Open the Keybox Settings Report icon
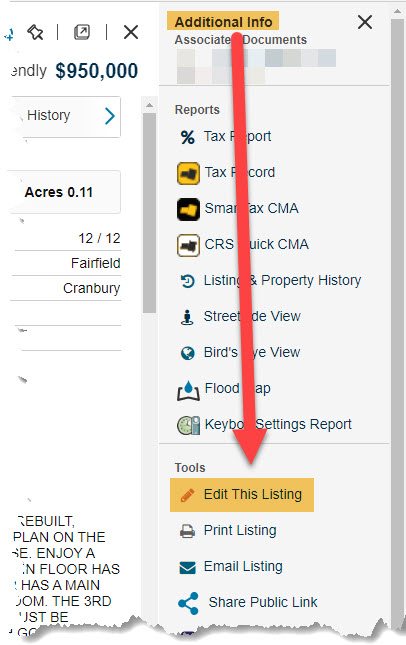 (x=188, y=425)
